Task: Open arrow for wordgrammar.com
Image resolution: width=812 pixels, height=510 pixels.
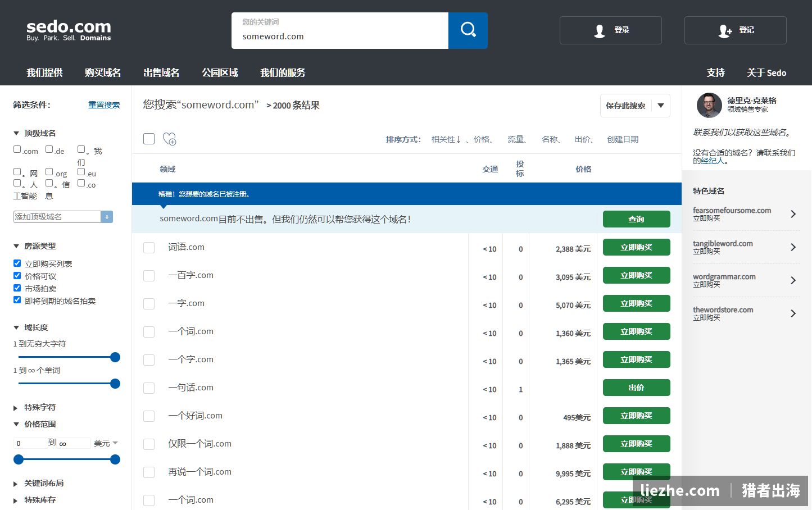Action: [x=793, y=280]
